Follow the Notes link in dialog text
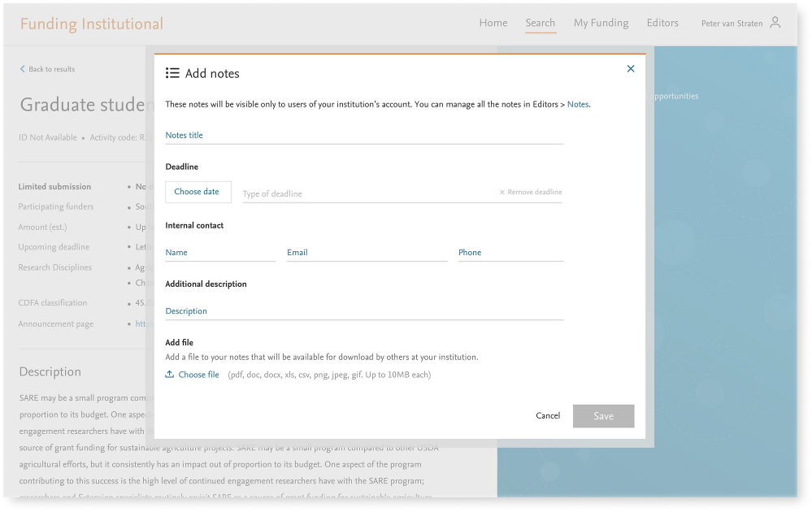Image resolution: width=812 pixels, height=512 pixels. [x=577, y=104]
